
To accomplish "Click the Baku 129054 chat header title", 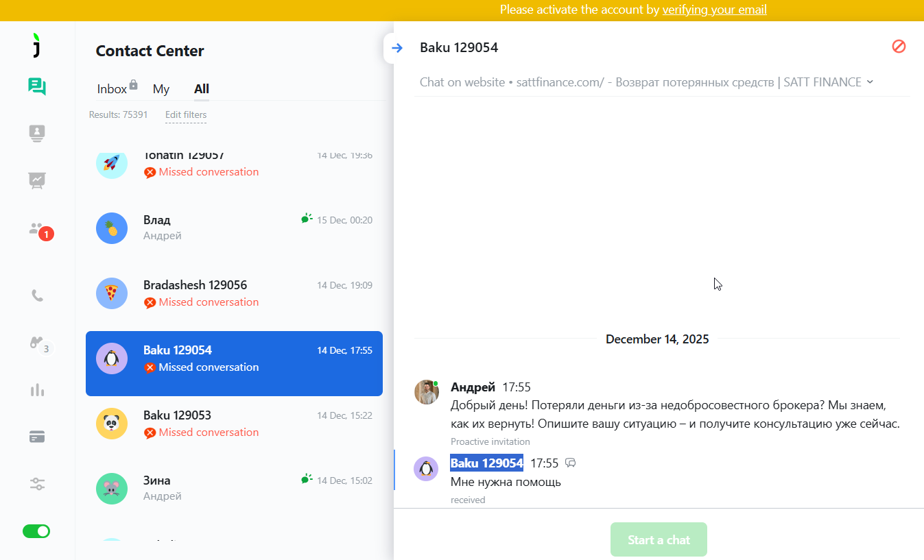I will (459, 47).
